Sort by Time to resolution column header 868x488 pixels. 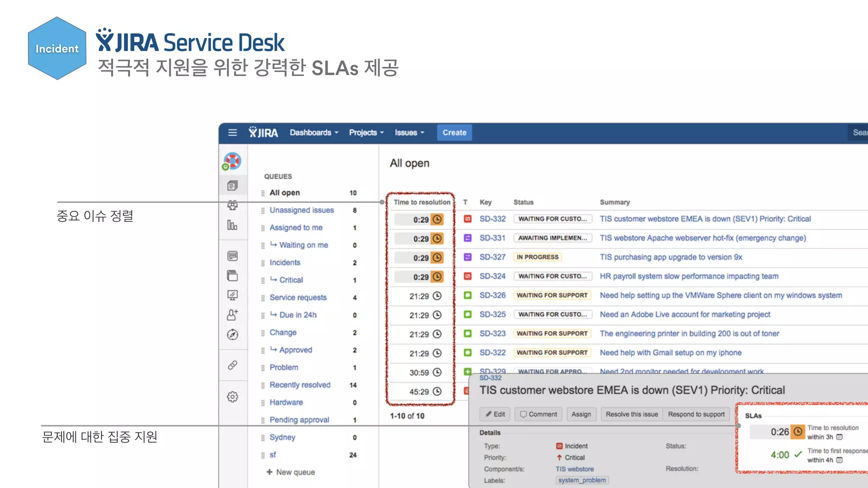pos(422,202)
